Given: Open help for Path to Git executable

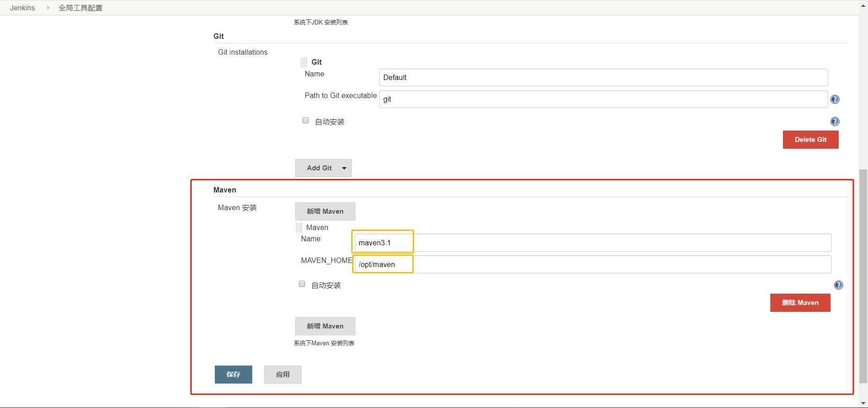Looking at the screenshot, I should point(835,99).
